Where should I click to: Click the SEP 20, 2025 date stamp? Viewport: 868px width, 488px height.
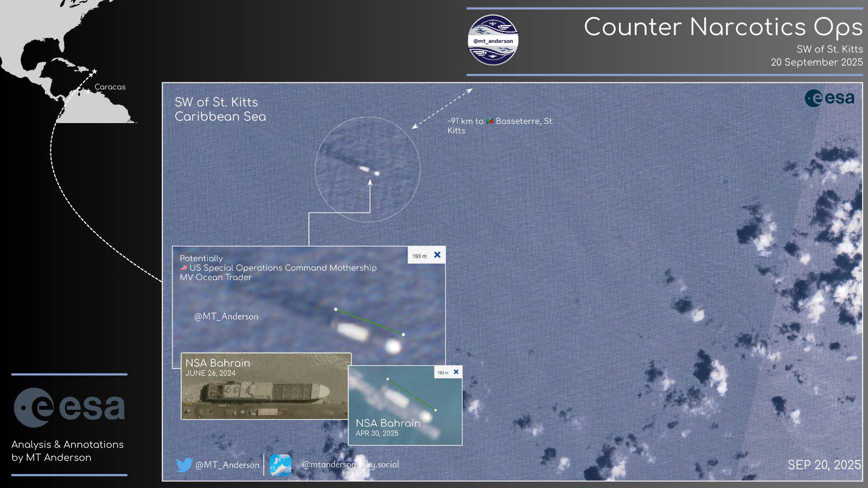pyautogui.click(x=824, y=465)
